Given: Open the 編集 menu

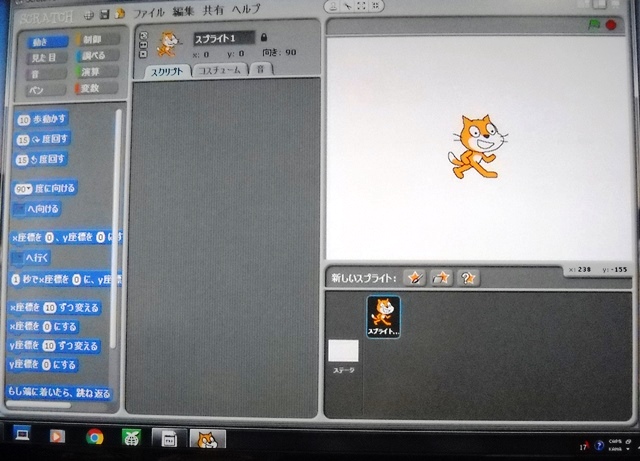Looking at the screenshot, I should pos(182,11).
